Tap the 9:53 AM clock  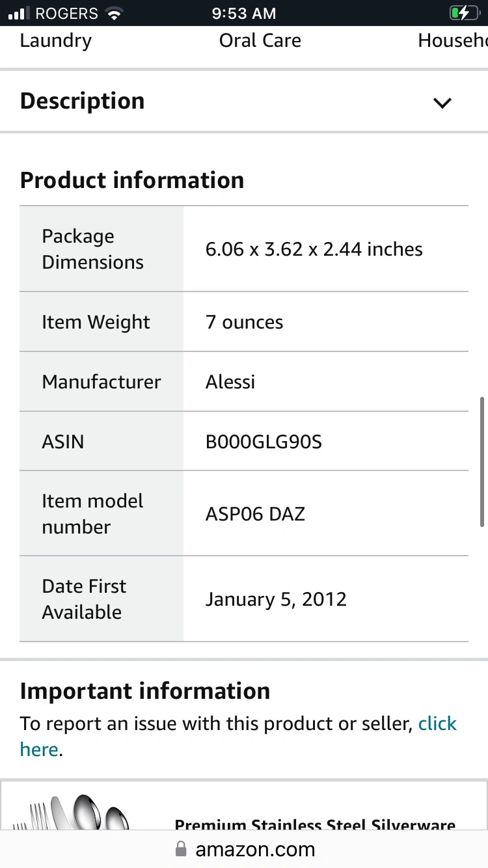coord(244,13)
